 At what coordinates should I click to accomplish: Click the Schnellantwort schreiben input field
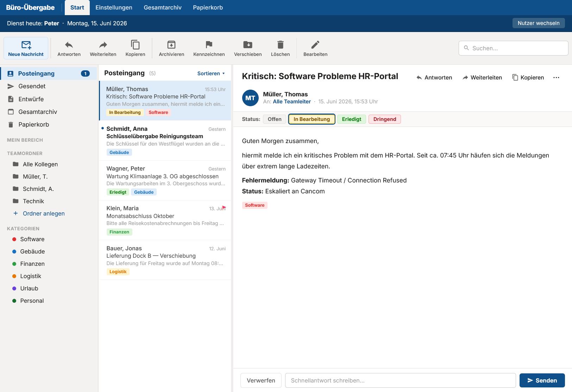point(400,380)
